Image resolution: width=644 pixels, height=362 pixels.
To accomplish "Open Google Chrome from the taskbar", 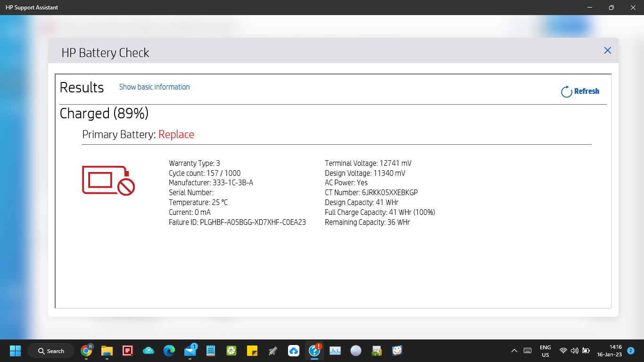I will coord(87,351).
